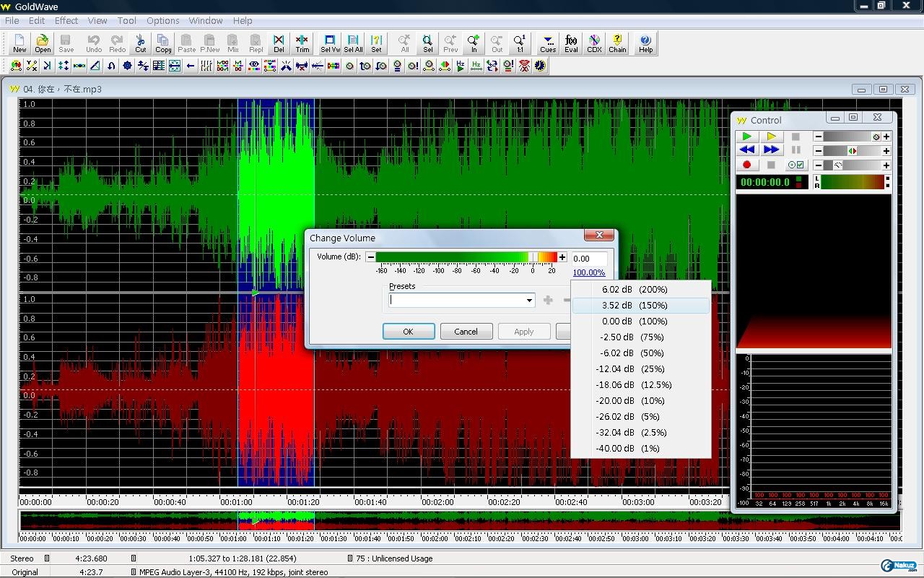This screenshot has height=578, width=924.
Task: Choose the 3.52 dB (150%) preset
Action: [641, 305]
